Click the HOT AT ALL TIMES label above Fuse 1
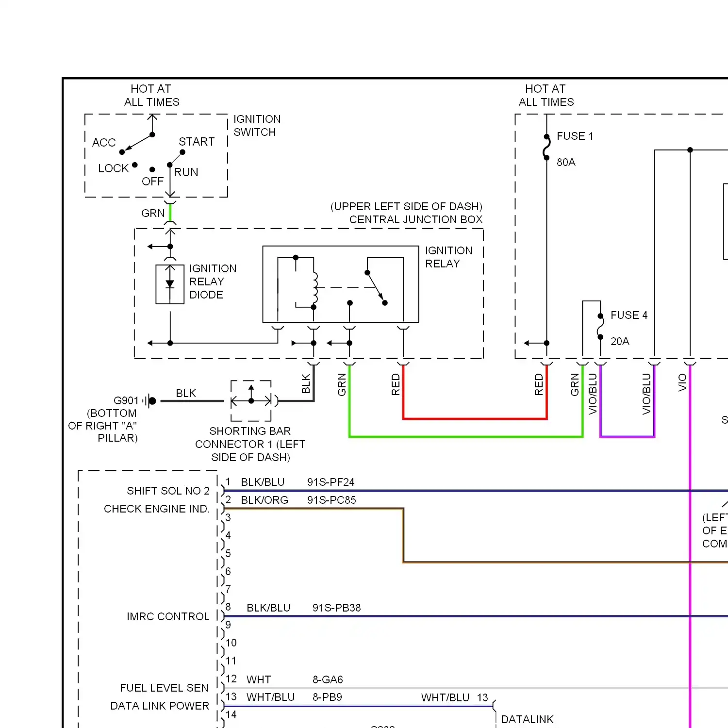Screen dimensions: 728x728 tap(546, 95)
